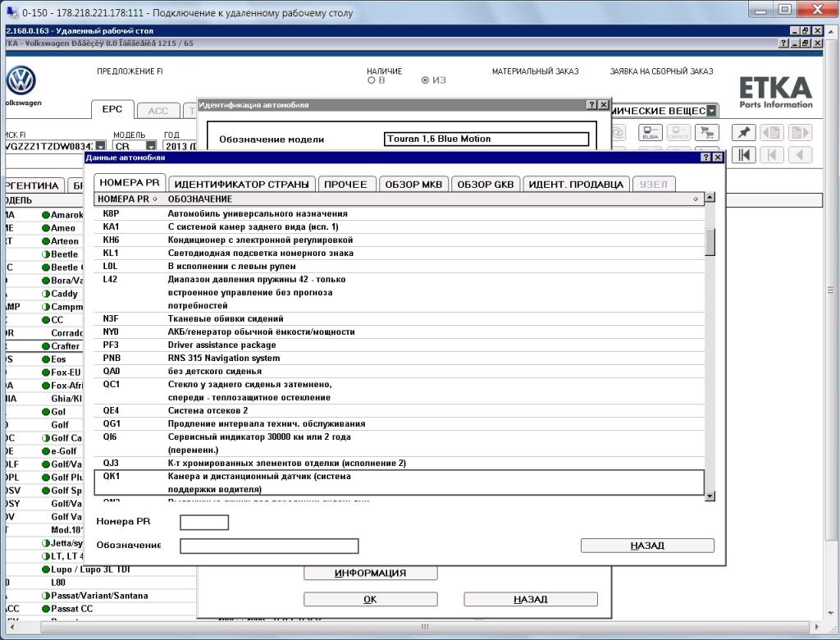
Task: Select the KA1 rear camera row
Action: (x=399, y=226)
